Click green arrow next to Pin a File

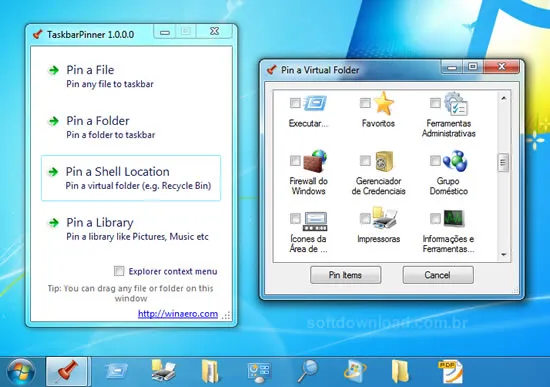pos(53,70)
